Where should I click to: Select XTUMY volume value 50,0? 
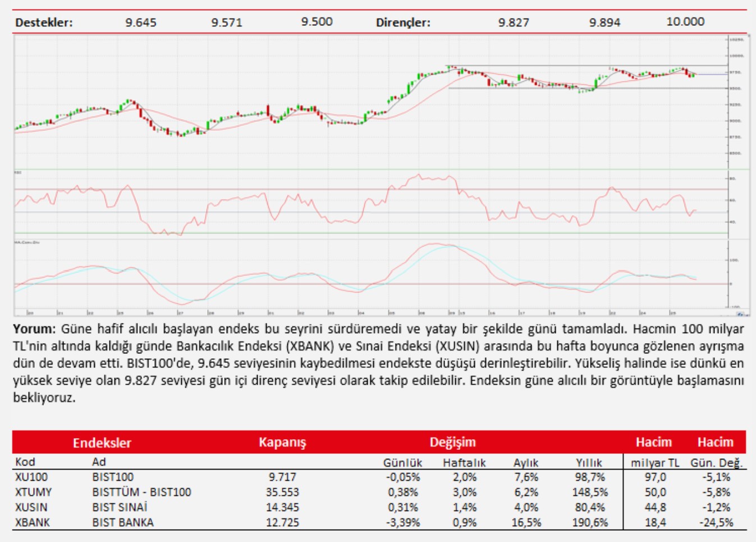tap(655, 492)
